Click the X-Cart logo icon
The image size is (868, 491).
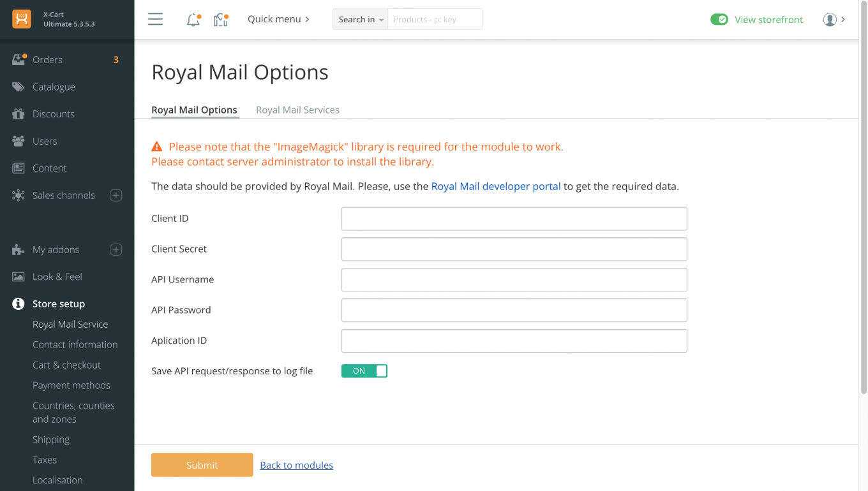pos(22,19)
